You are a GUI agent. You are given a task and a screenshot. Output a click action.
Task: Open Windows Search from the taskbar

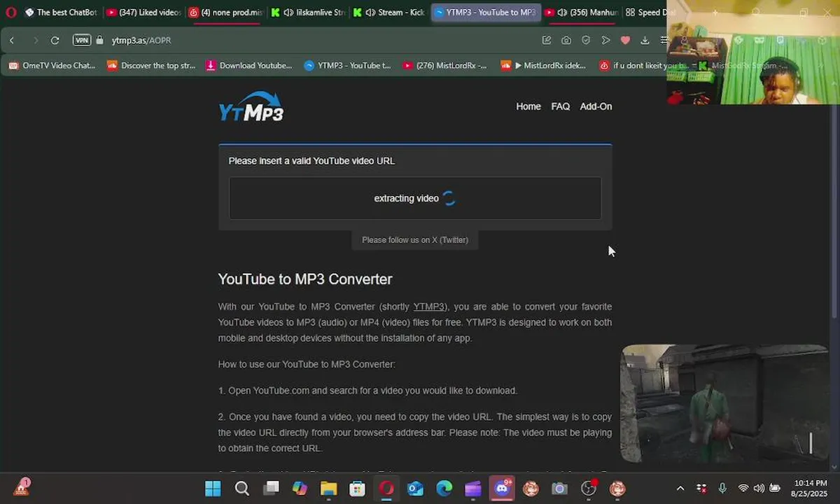241,488
